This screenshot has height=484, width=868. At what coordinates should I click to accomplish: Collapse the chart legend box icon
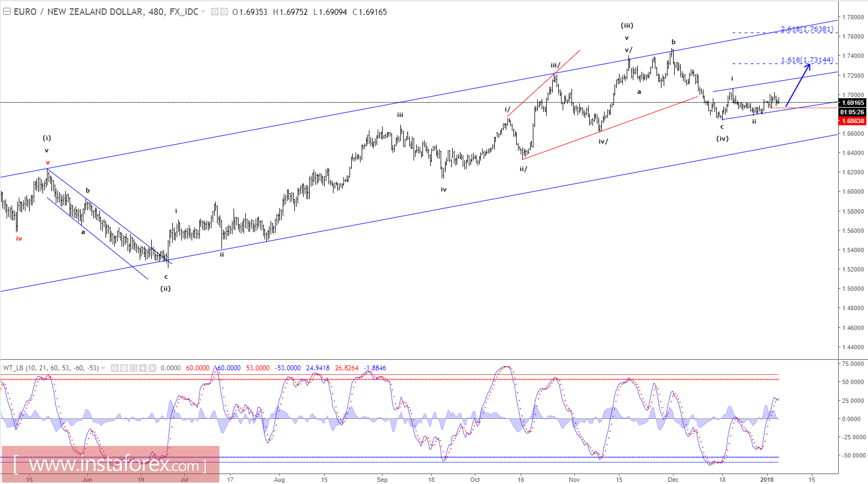point(7,12)
